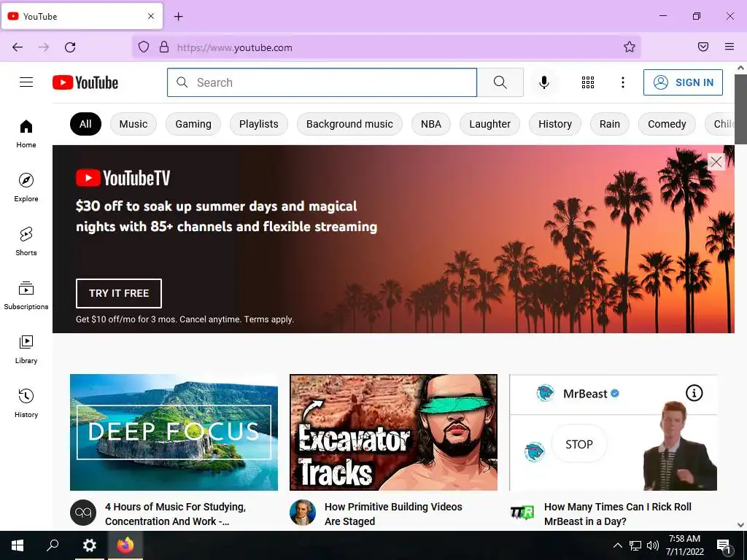Focus the YouTube search input field
Screen dimensions: 747x560
tap(322, 82)
